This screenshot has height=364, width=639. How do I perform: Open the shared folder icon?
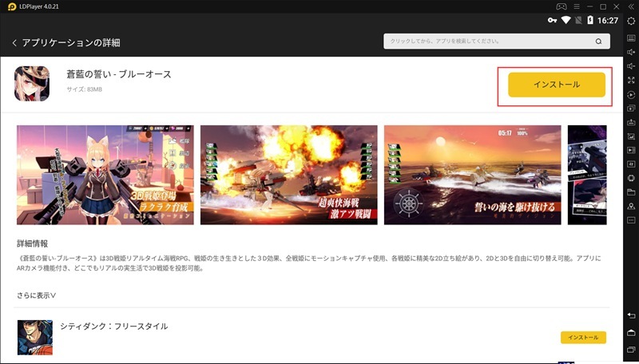click(x=631, y=192)
